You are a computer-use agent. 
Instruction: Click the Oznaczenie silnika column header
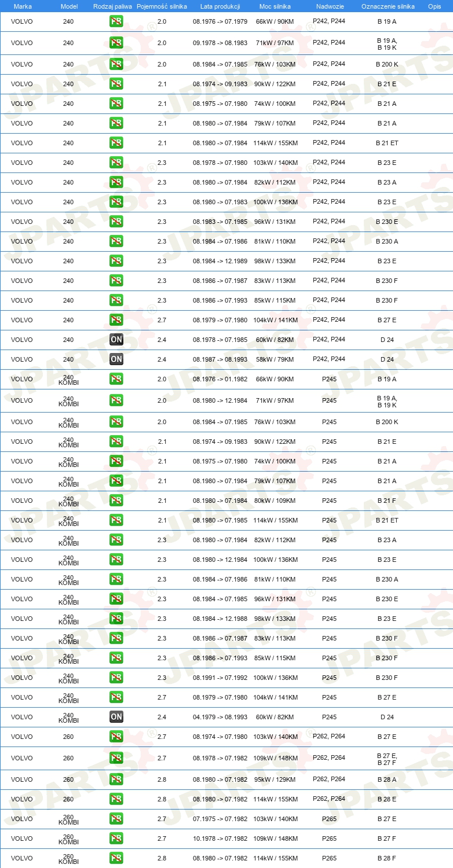click(x=388, y=6)
